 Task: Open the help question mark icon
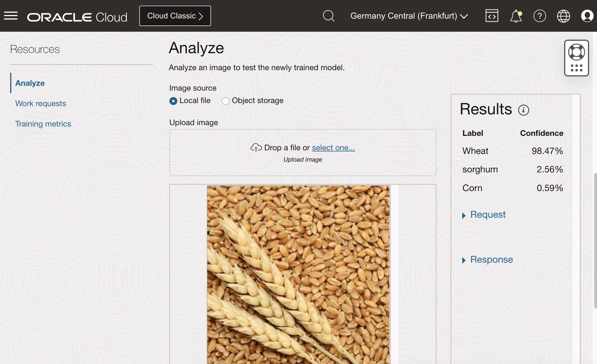540,16
